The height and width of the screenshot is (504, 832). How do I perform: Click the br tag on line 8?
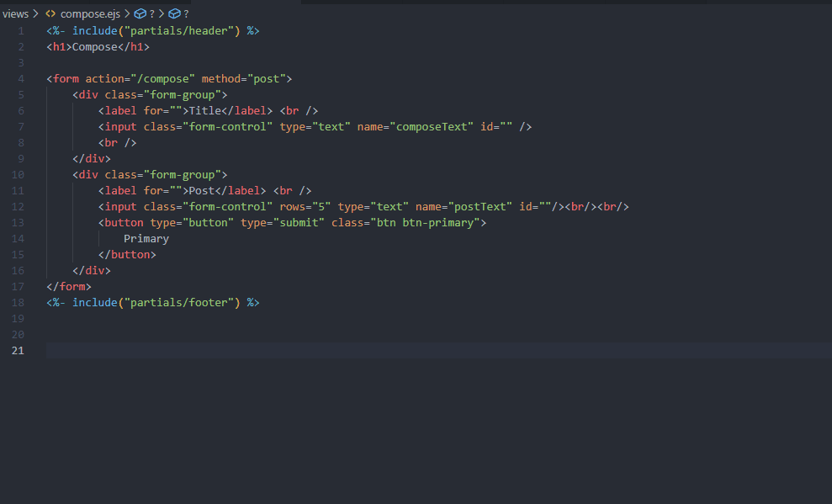(x=117, y=142)
